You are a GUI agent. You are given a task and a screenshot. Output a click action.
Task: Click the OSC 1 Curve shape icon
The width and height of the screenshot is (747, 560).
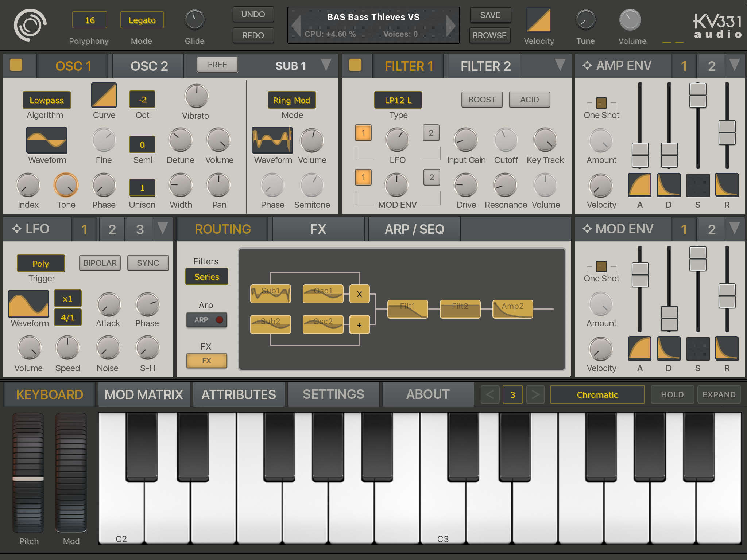(x=104, y=96)
